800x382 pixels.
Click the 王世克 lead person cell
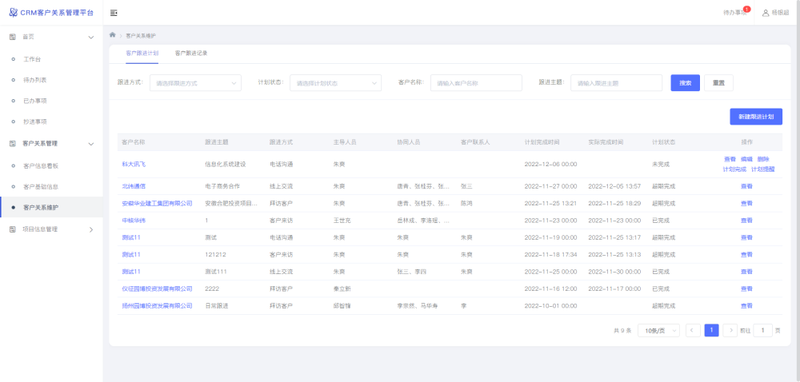point(342,220)
